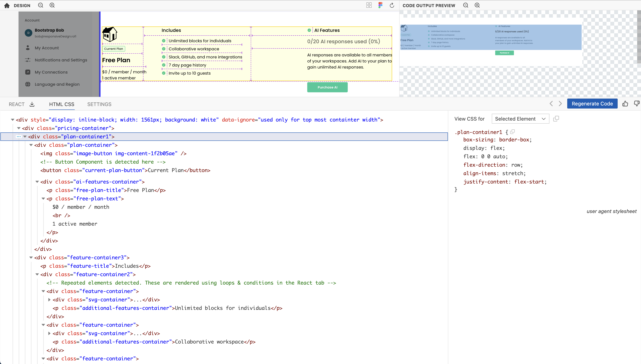Click Slack, GitHub, and more integrations text
Image resolution: width=641 pixels, height=364 pixels.
click(205, 57)
